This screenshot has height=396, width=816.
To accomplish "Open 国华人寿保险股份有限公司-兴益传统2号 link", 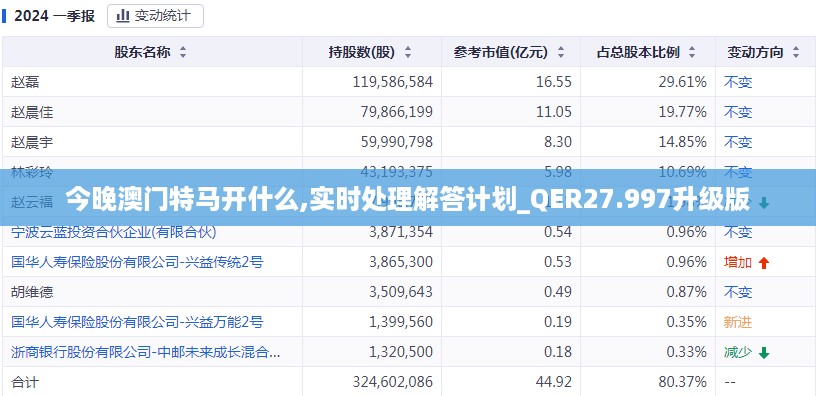I will tap(137, 262).
